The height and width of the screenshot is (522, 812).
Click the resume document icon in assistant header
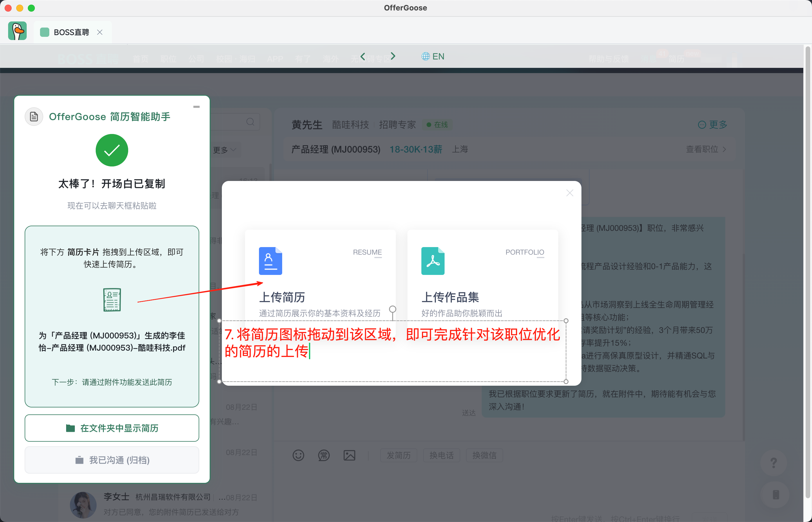[34, 117]
